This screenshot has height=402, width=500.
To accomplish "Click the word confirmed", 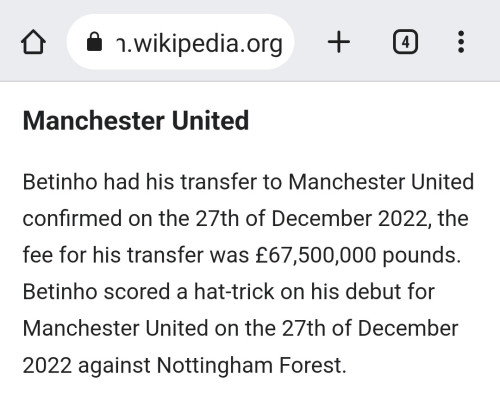I will (x=72, y=219).
